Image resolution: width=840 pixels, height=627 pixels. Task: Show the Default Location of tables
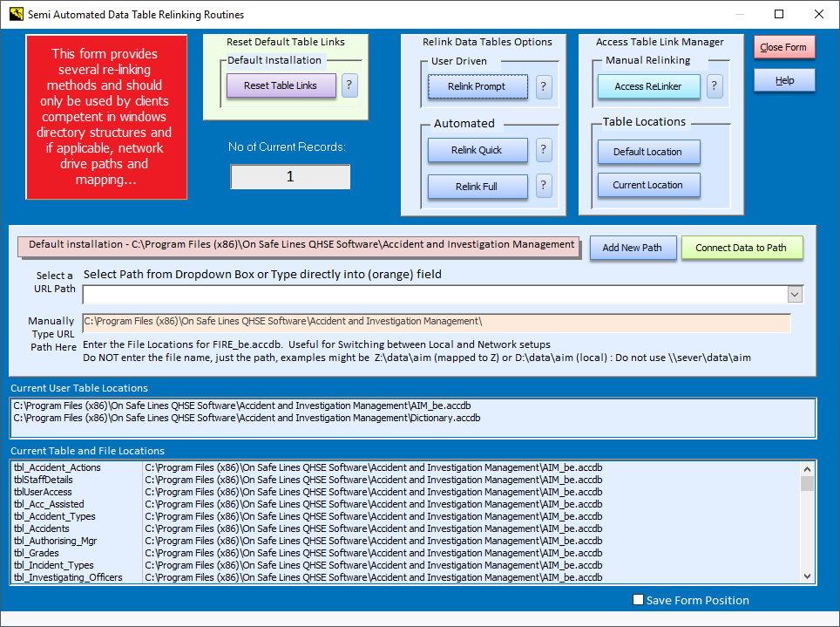coord(649,152)
